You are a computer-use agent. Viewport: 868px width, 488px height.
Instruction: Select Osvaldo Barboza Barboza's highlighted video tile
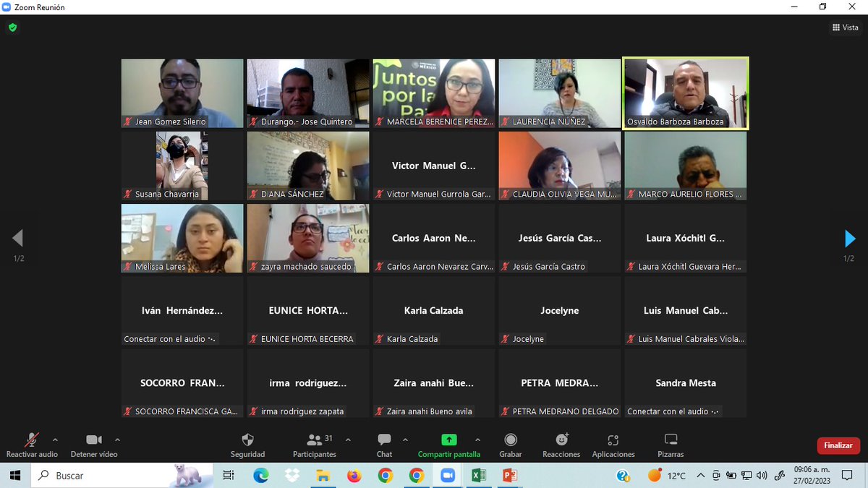click(686, 93)
